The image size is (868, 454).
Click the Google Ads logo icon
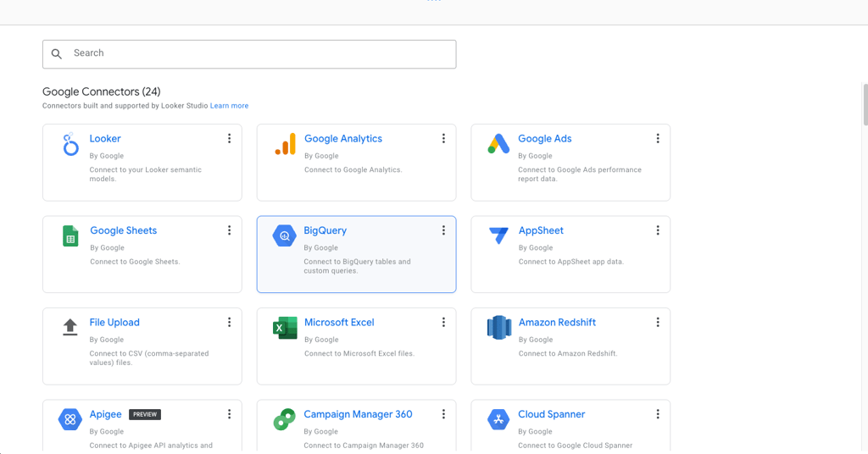(x=498, y=144)
